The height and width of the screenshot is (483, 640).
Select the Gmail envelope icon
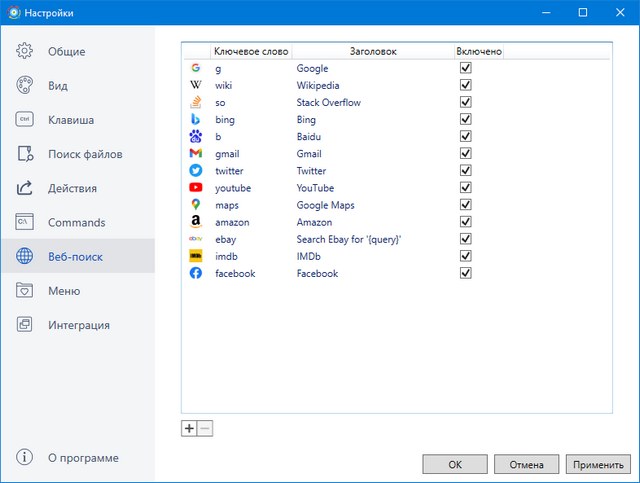coord(196,154)
